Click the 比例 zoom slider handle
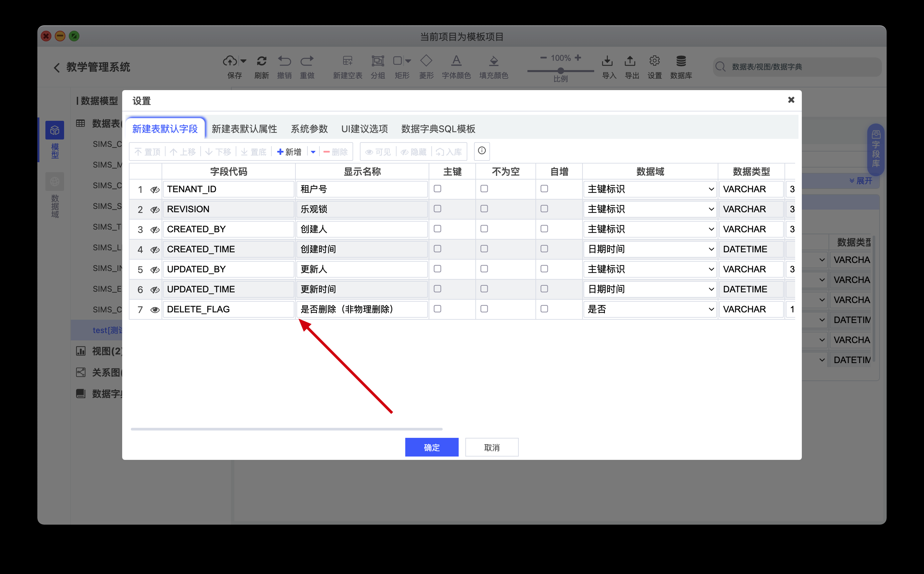This screenshot has width=924, height=574. 560,71
